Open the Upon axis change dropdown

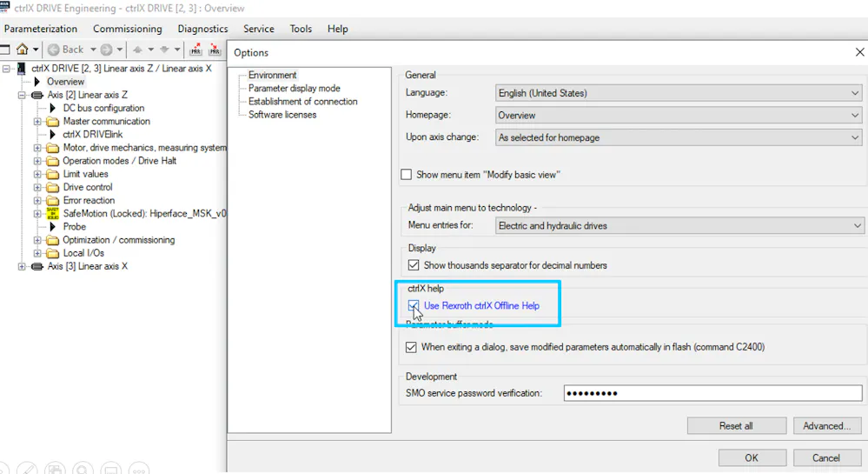tap(679, 137)
